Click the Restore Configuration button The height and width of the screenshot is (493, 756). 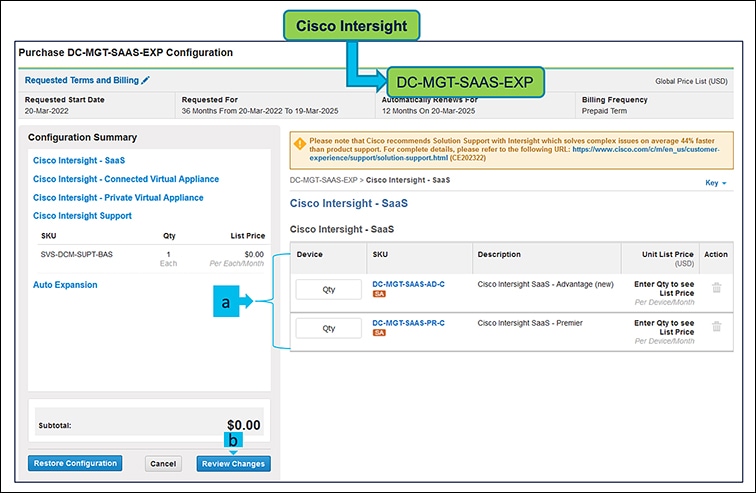pyautogui.click(x=75, y=463)
